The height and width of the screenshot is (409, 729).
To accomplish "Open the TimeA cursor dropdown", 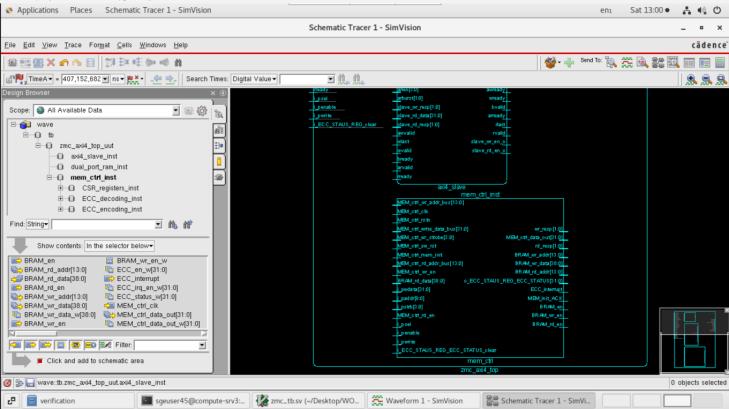I will coord(40,79).
